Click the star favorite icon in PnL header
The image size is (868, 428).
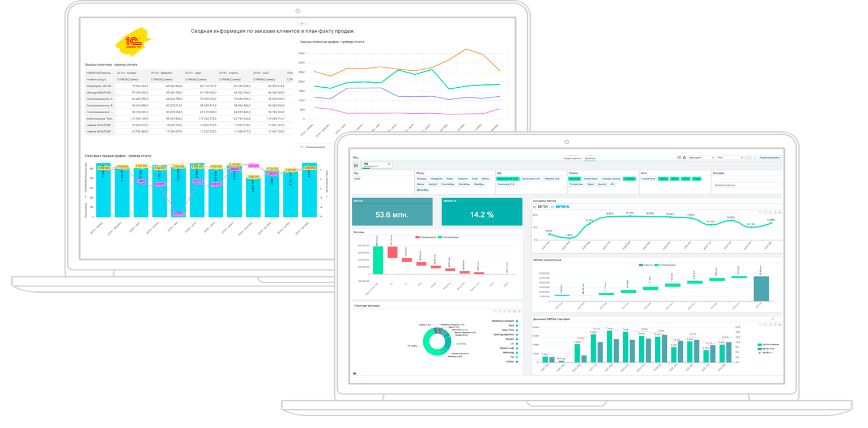click(684, 157)
